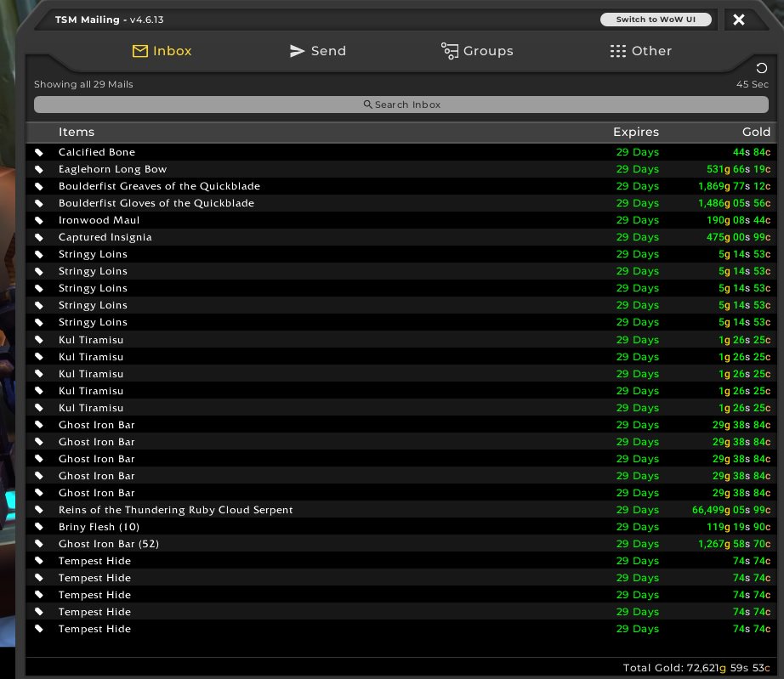
Task: Click tag icon beside Calcified Bone
Action: pos(39,152)
